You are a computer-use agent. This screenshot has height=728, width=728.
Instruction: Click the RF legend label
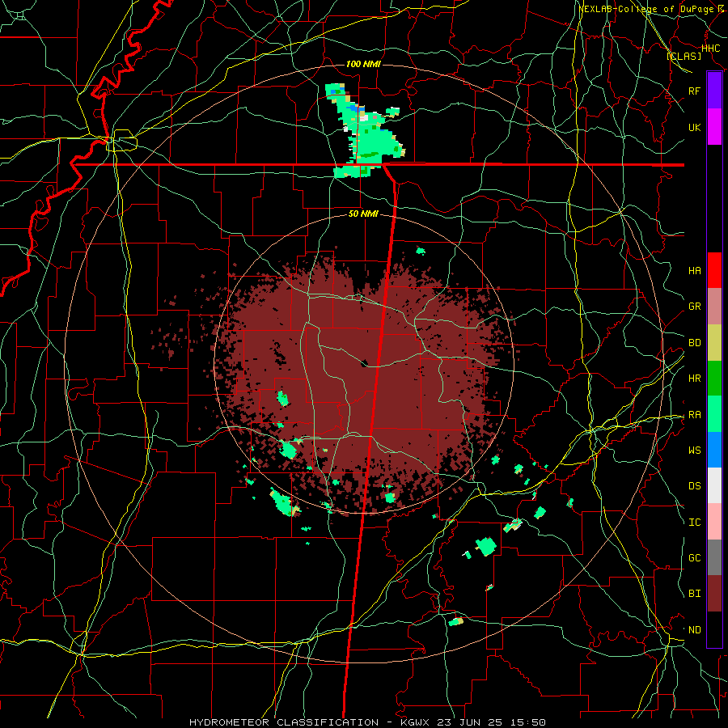point(694,91)
